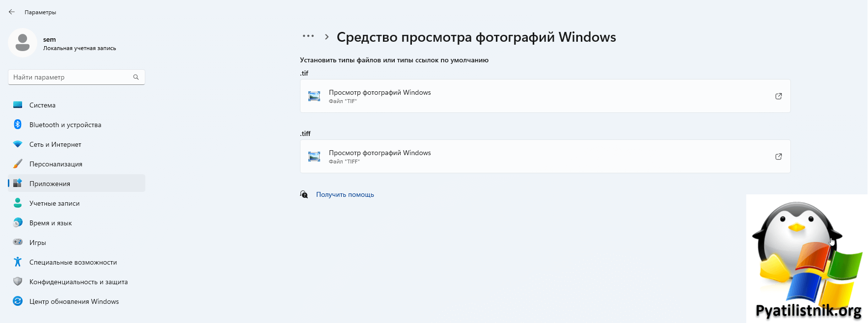Image resolution: width=868 pixels, height=323 pixels.
Task: Click the photo viewer icon in the .tiff row
Action: pyautogui.click(x=314, y=157)
